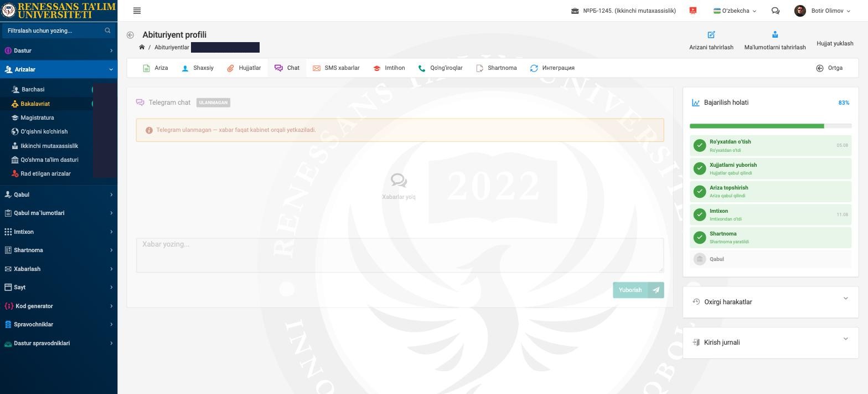Expand the Kod generator sidebar section
The height and width of the screenshot is (394, 868).
click(59, 306)
